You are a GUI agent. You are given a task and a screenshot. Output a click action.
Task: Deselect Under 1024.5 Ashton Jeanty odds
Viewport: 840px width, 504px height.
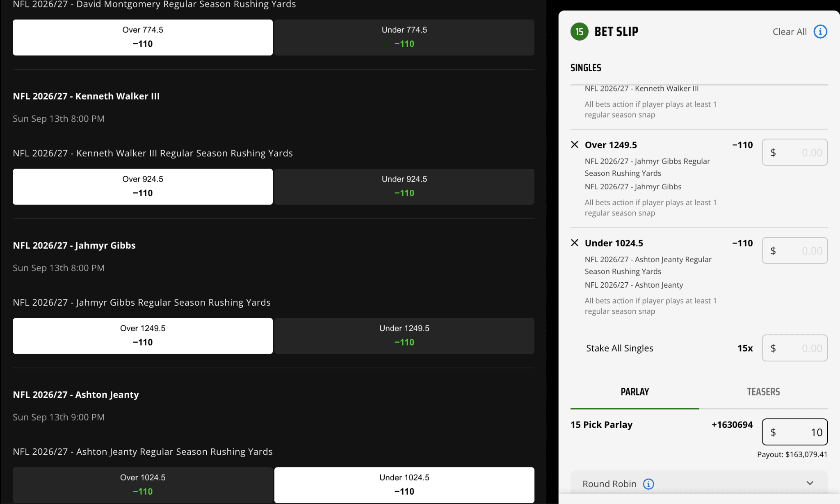pyautogui.click(x=404, y=485)
